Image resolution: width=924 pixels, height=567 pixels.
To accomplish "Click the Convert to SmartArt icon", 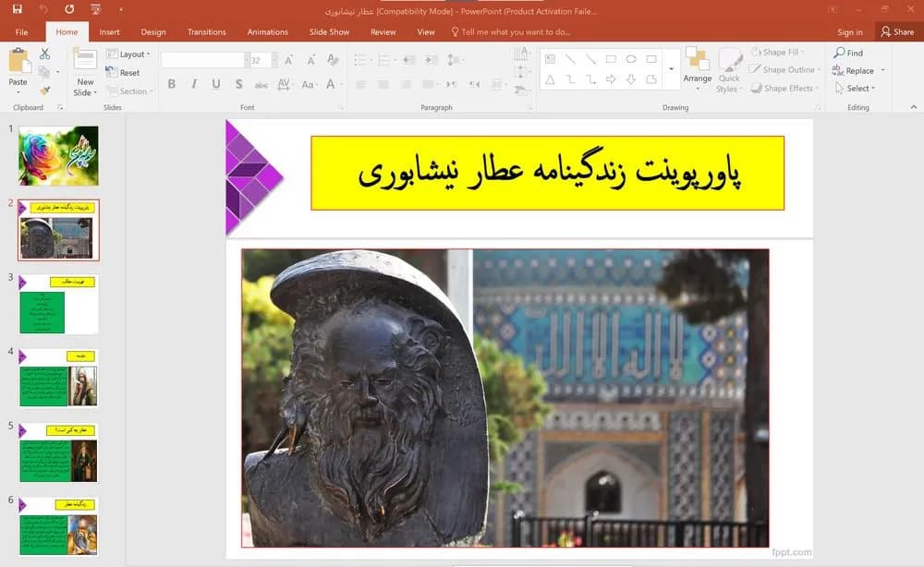I will pyautogui.click(x=521, y=90).
